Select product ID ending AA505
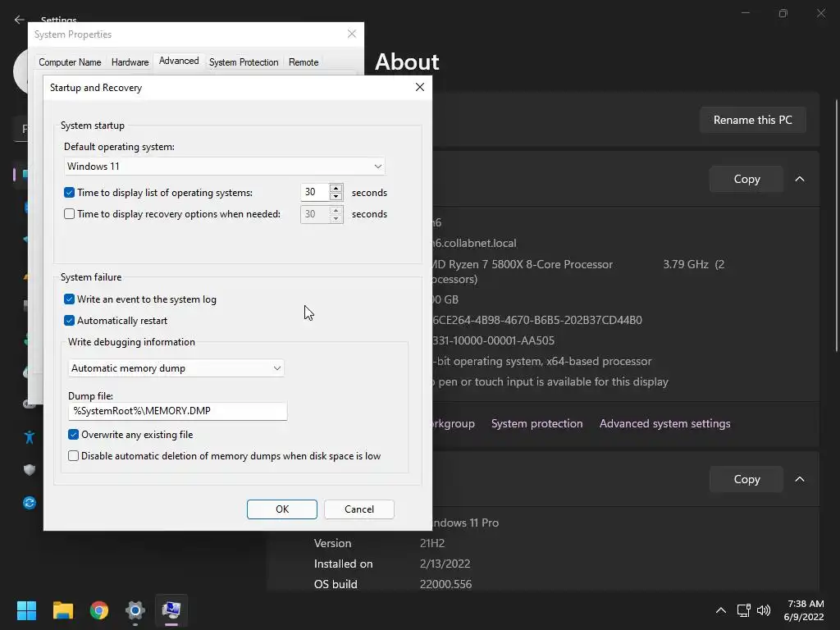Viewport: 840px width, 630px height. [493, 340]
